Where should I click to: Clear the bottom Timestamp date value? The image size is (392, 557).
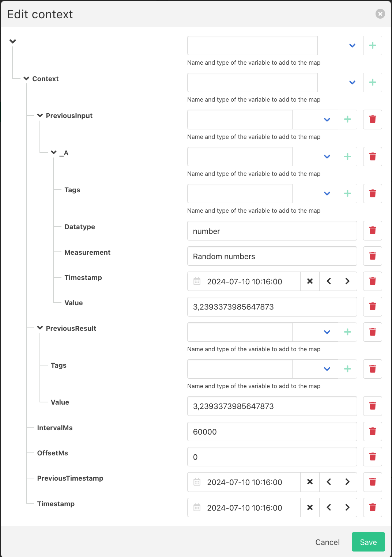click(310, 507)
